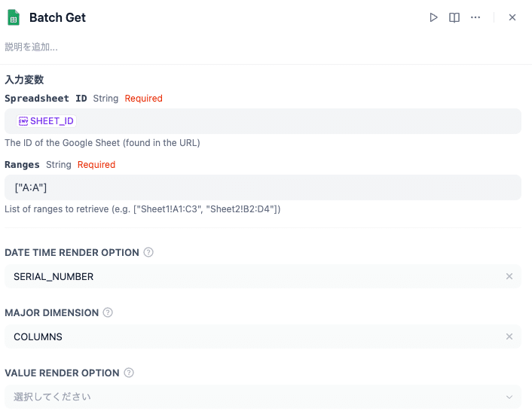Viewport: 532px width, 417px height.
Task: Click the SHEET_ID variable chip
Action: point(47,121)
